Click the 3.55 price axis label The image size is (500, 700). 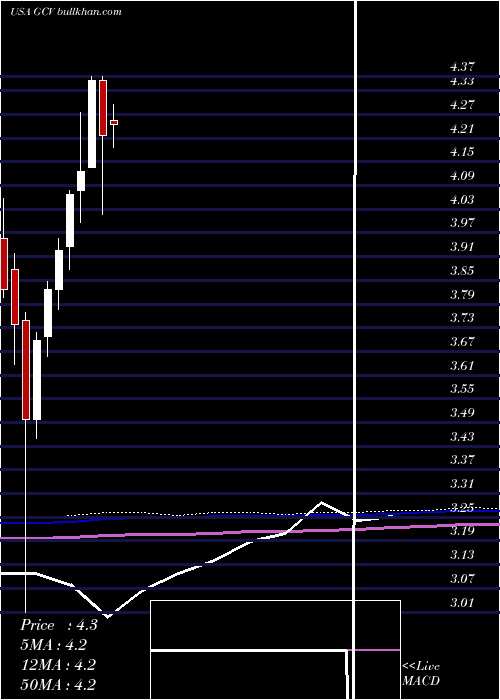[462, 389]
